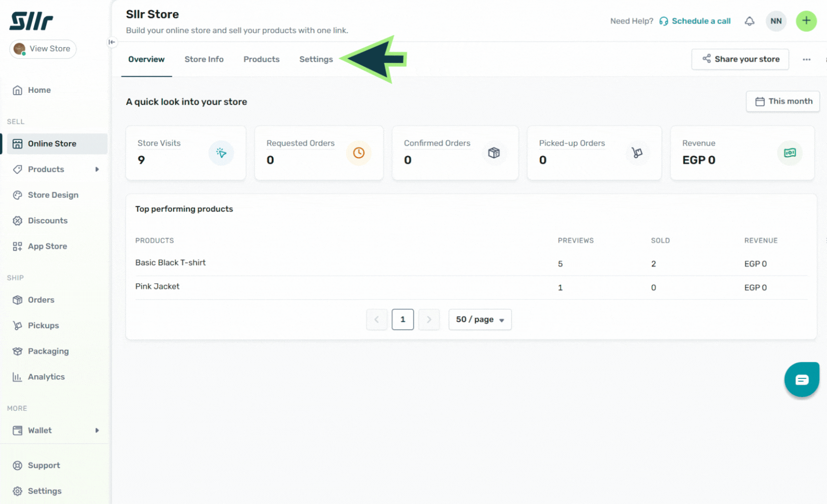Click the Top performing products heading
The height and width of the screenshot is (504, 827).
[x=184, y=209]
